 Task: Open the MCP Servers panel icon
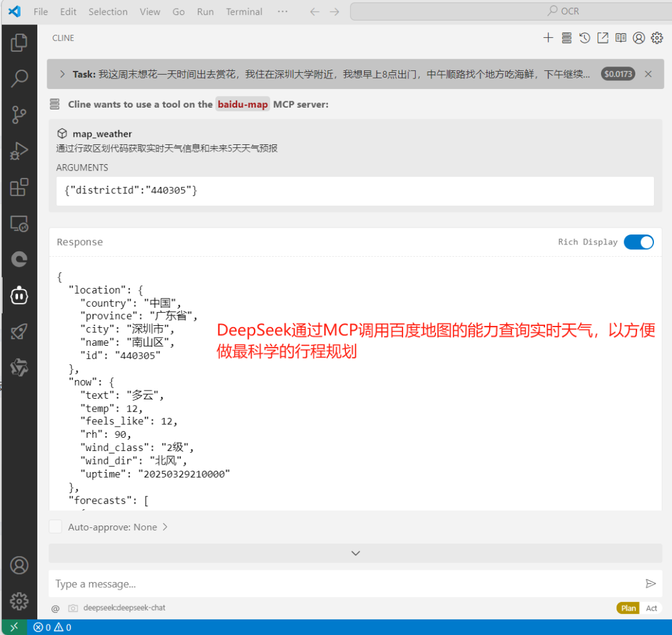click(566, 37)
